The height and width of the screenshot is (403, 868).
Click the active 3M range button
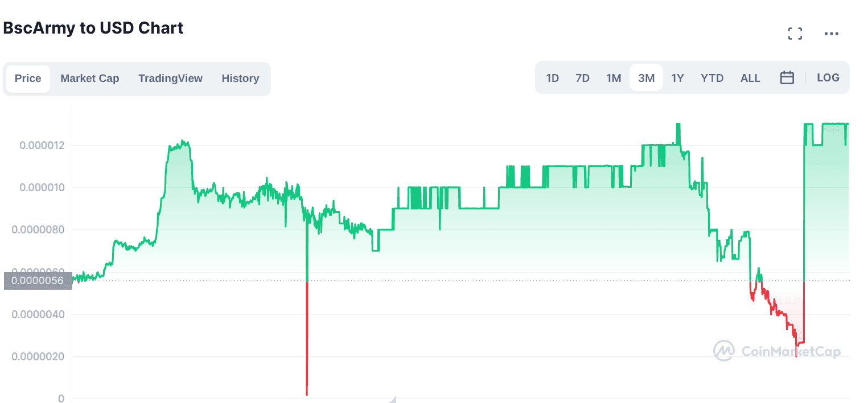646,78
